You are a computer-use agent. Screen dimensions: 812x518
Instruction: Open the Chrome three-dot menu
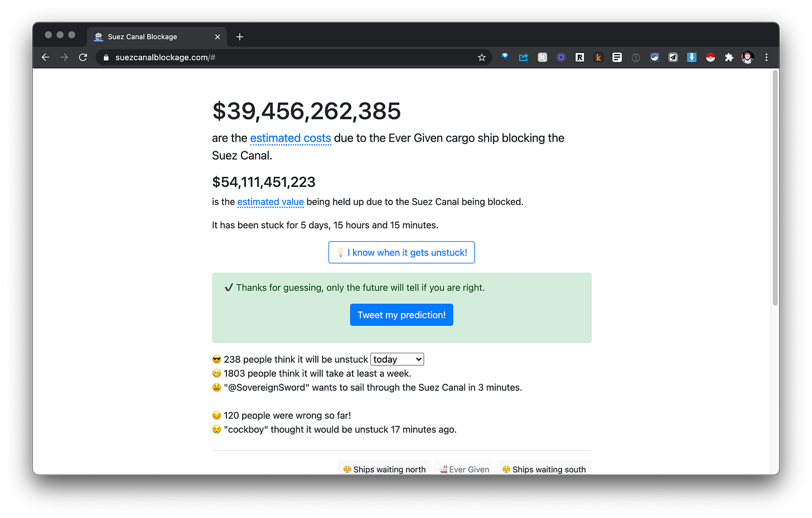pyautogui.click(x=766, y=57)
